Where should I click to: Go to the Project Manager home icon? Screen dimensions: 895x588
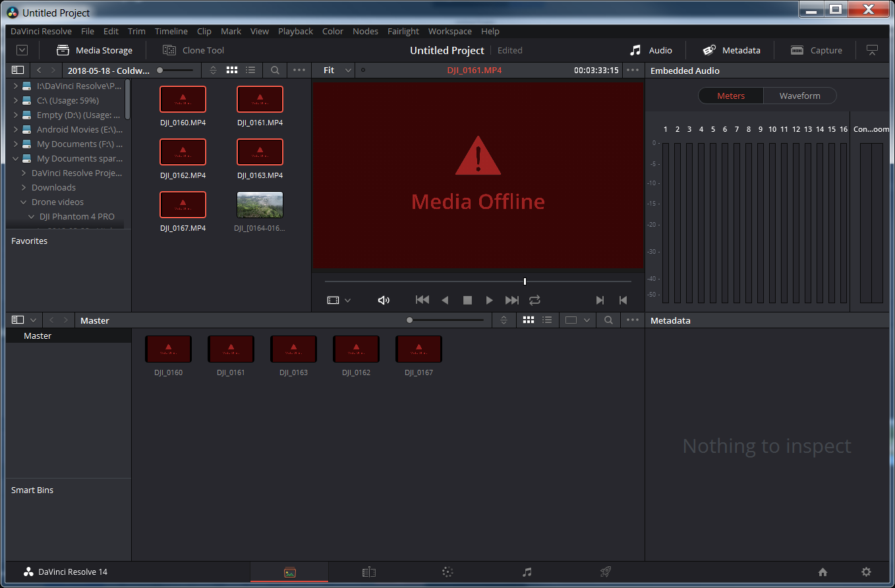click(823, 572)
